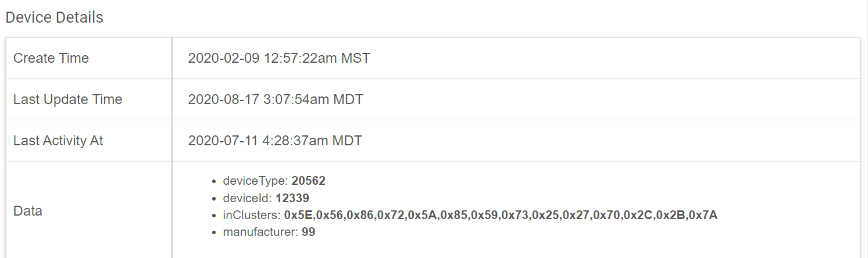The width and height of the screenshot is (868, 258).
Task: Click the bullet before deviceType
Action: (215, 181)
